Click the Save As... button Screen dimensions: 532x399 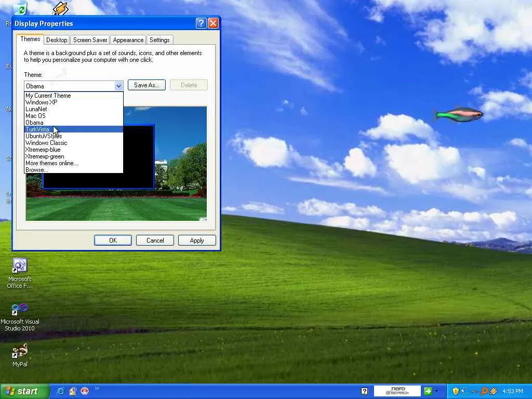(x=147, y=85)
